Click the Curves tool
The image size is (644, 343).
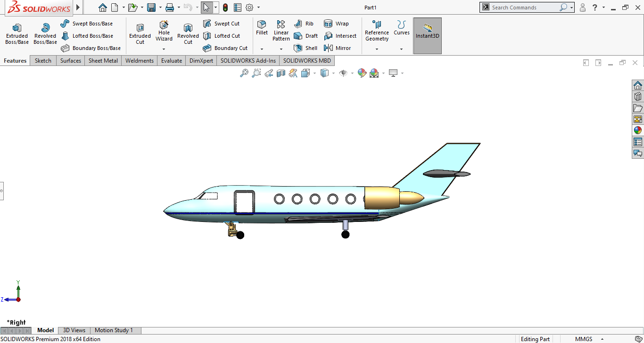402,28
